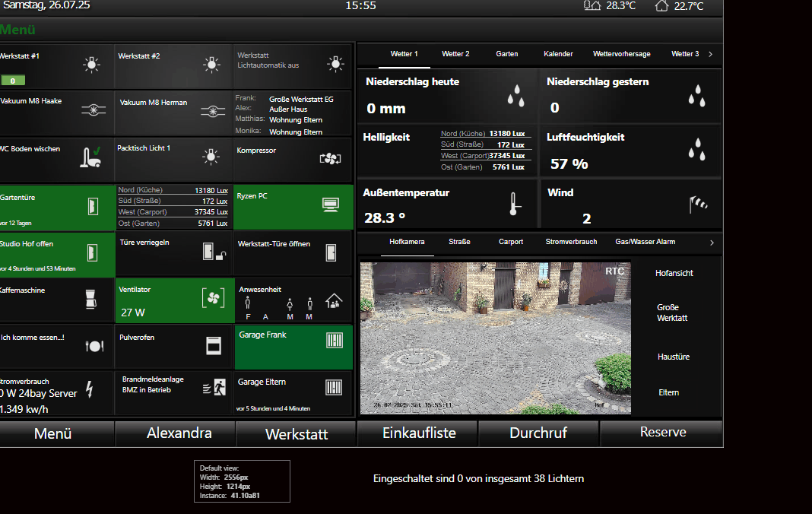812x514 pixels.
Task: Click Garage Frank garage door icon
Action: click(335, 340)
